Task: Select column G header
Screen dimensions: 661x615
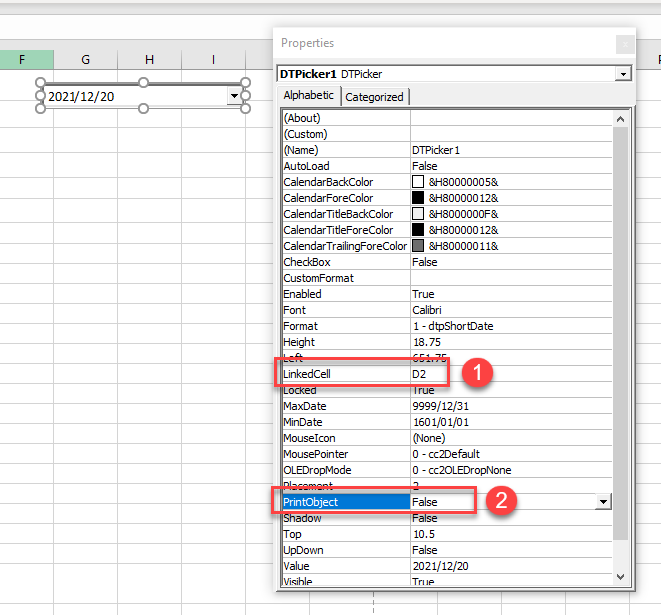Action: pos(85,60)
